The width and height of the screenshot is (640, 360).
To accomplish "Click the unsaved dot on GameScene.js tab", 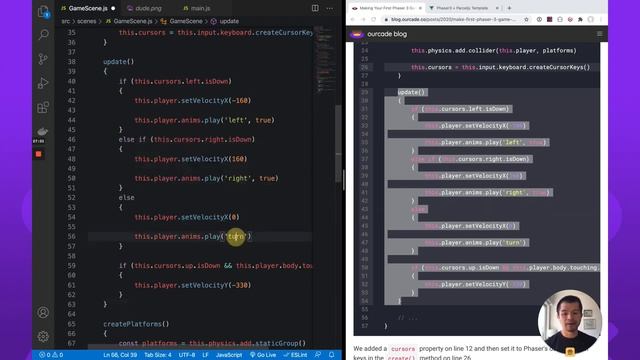I will click(x=113, y=8).
